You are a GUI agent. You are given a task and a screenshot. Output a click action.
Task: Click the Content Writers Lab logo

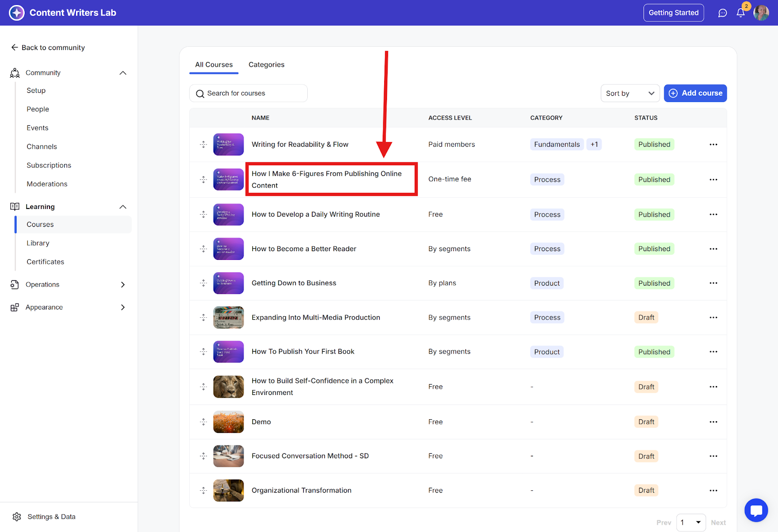pos(17,13)
